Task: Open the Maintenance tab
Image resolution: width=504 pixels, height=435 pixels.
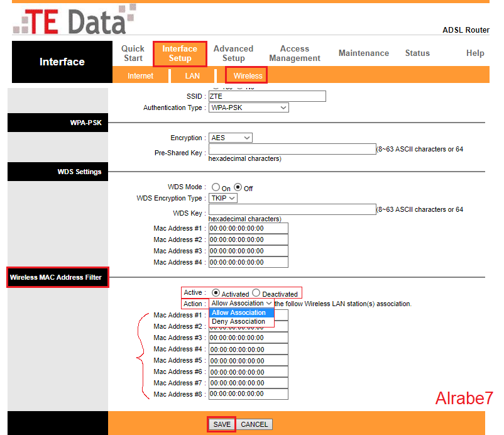Action: pos(363,53)
